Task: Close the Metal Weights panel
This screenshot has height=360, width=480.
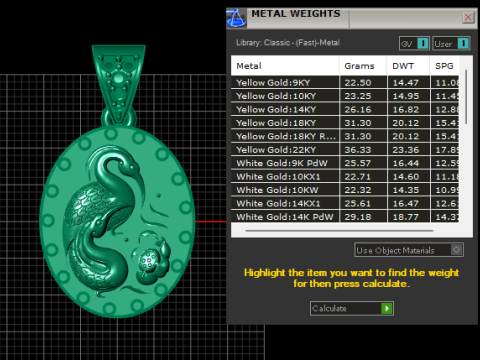Action: (468, 17)
